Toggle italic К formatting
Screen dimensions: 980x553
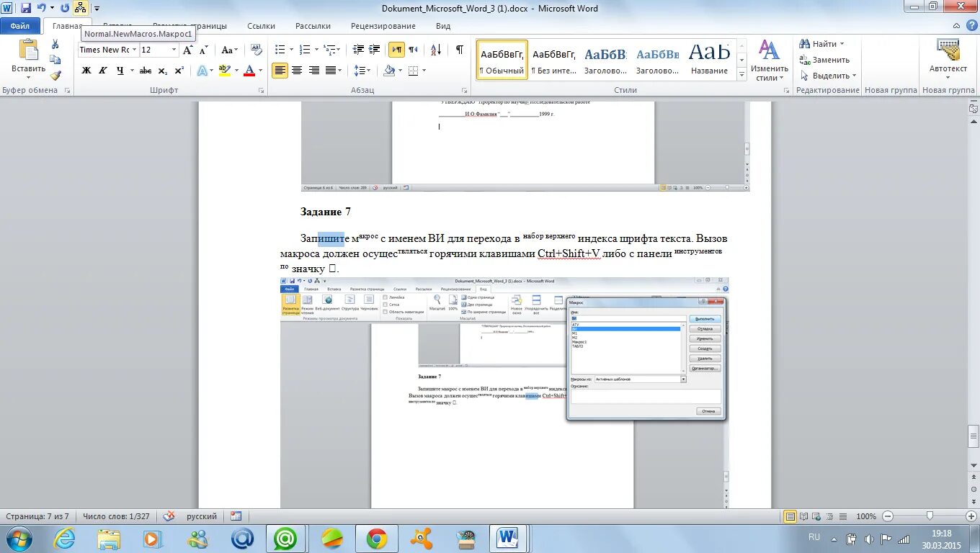point(103,71)
